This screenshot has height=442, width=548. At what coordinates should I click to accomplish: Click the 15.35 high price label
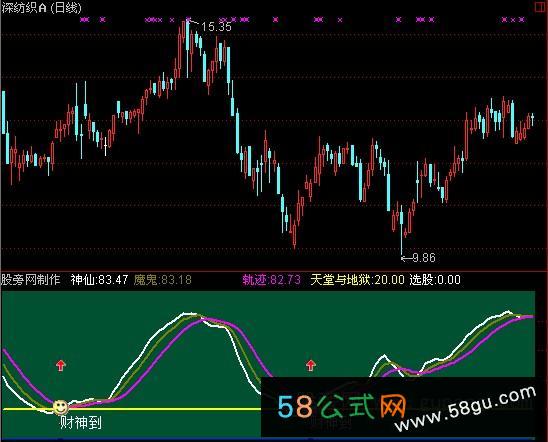216,27
